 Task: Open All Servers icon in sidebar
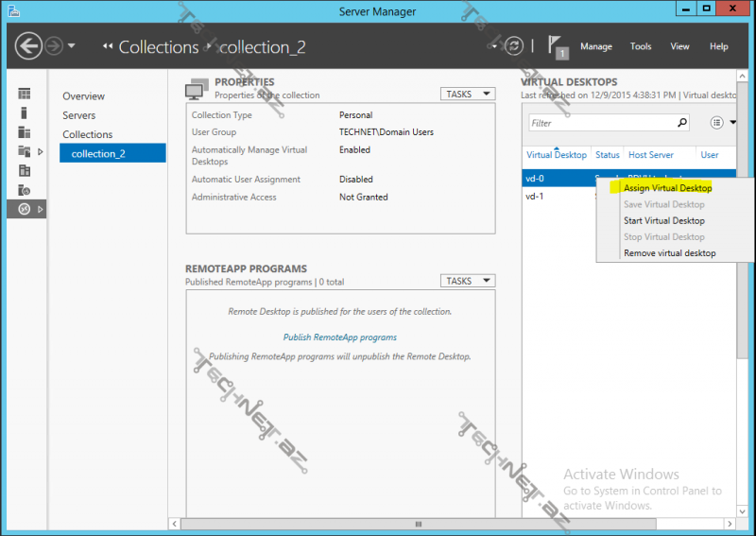(x=25, y=132)
